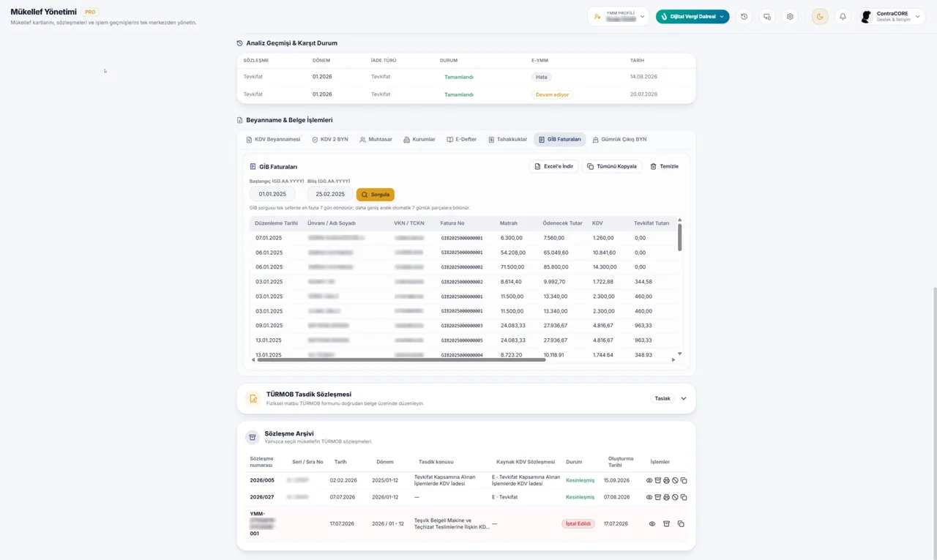View contract 2026/005 with the eye icon
Image resolution: width=937 pixels, height=560 pixels.
point(649,480)
